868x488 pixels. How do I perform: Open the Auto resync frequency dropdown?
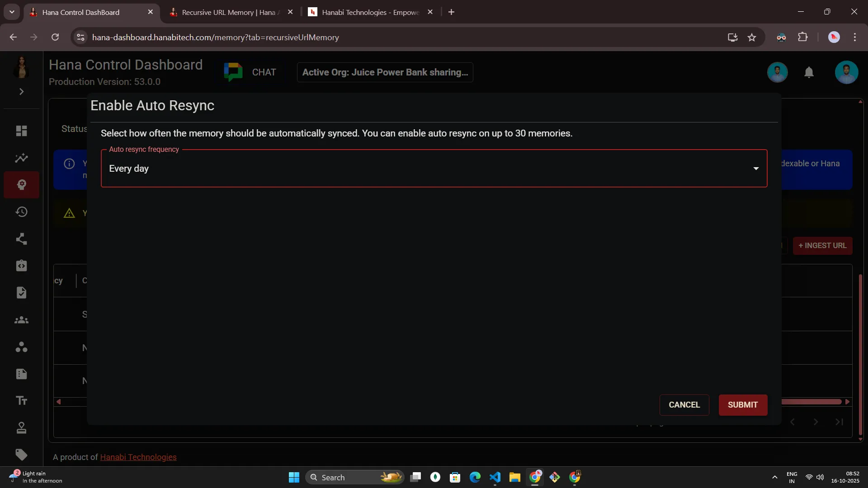434,169
